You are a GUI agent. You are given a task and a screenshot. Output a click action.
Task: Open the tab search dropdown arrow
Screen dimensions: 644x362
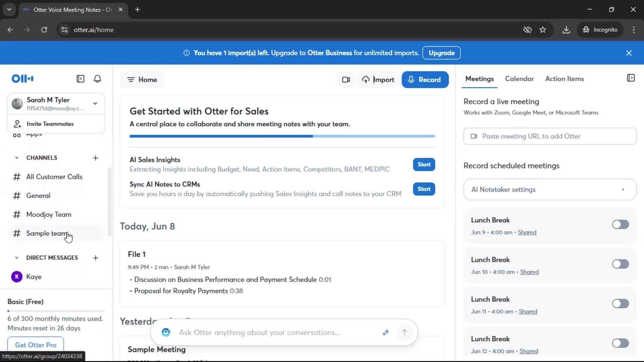[x=9, y=9]
